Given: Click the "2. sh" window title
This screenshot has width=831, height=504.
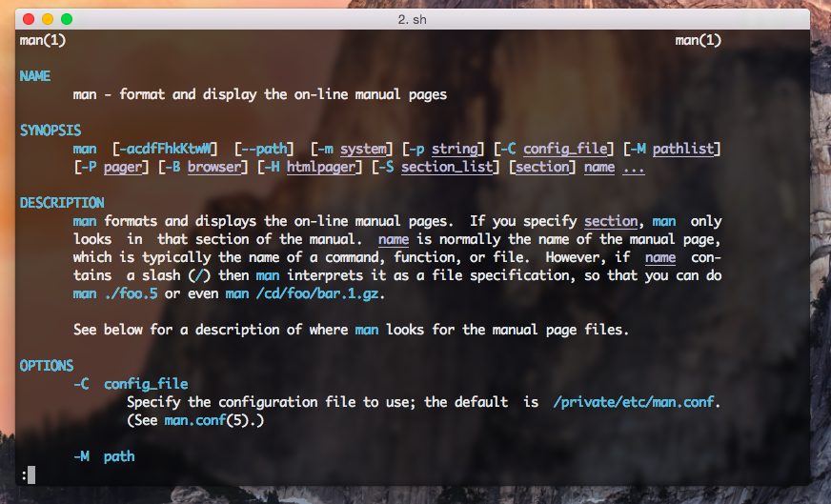Looking at the screenshot, I should 413,19.
